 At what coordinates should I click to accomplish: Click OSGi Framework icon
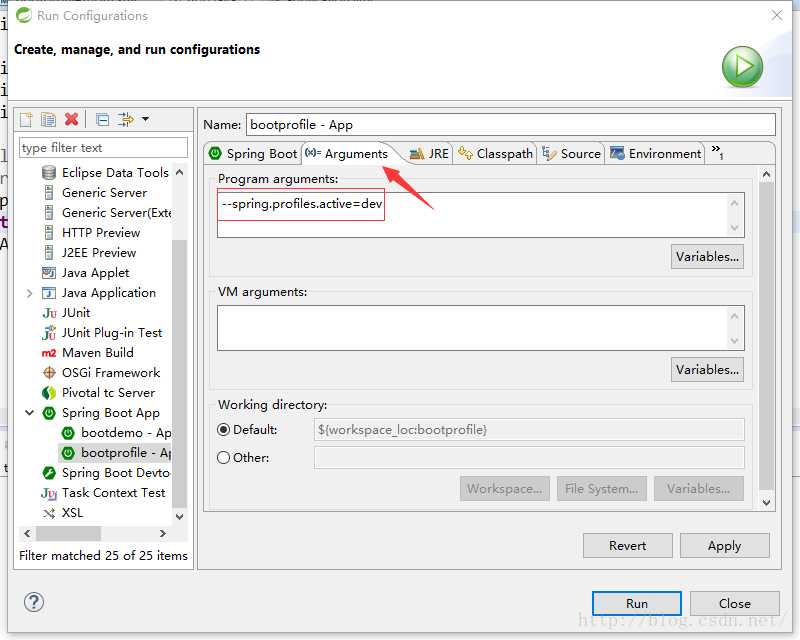(49, 373)
